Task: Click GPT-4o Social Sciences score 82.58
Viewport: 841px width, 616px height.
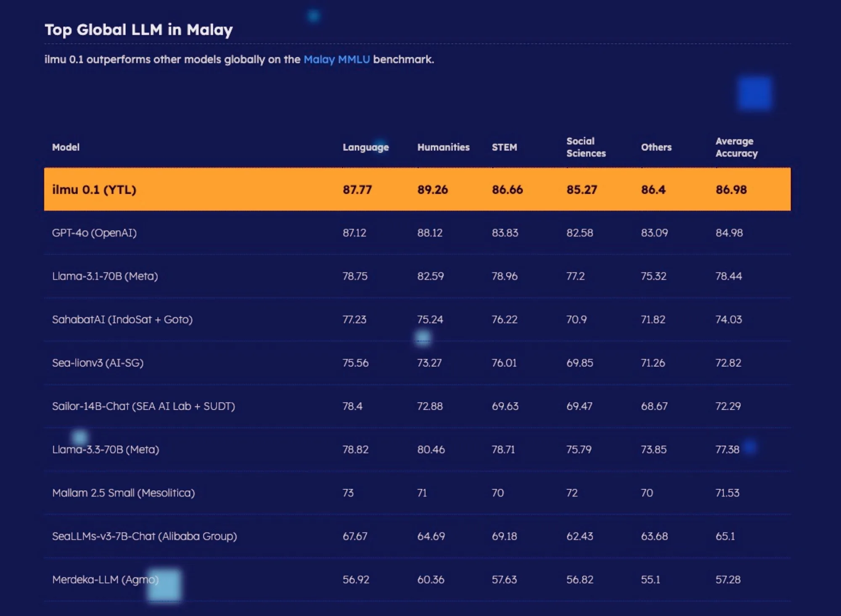Action: pyautogui.click(x=580, y=233)
